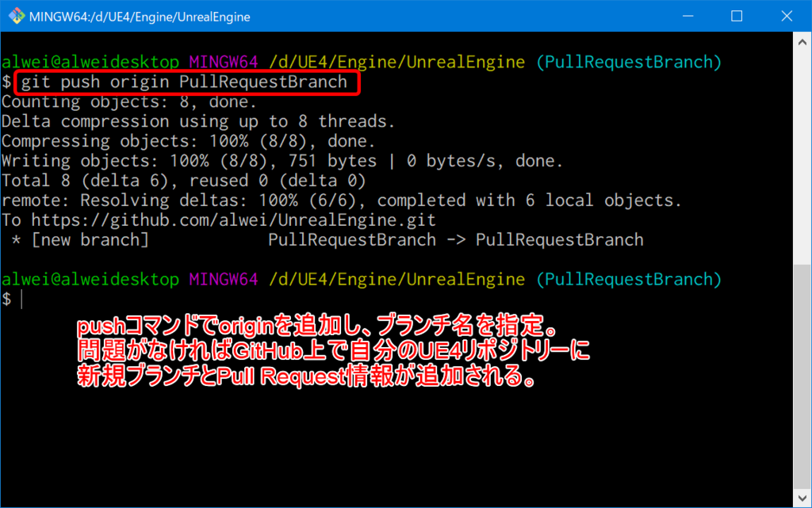Image resolution: width=812 pixels, height=508 pixels.
Task: Click the scrollbar up arrow
Action: (802, 43)
